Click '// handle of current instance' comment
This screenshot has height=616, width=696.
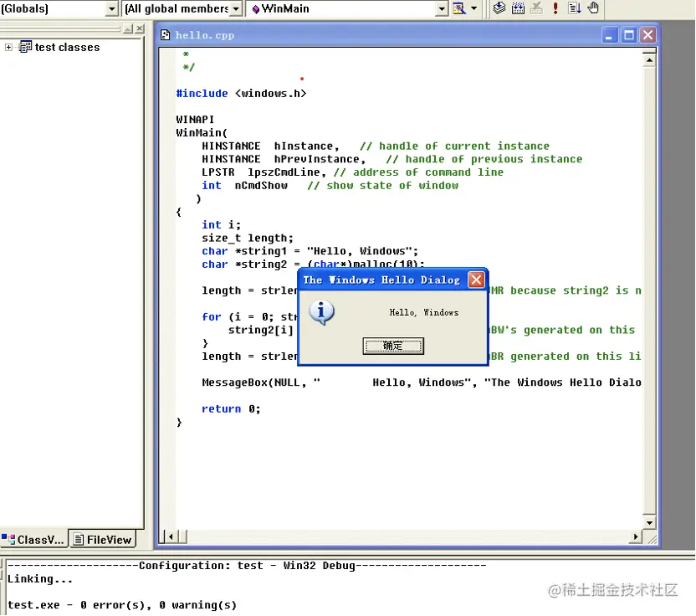(455, 146)
